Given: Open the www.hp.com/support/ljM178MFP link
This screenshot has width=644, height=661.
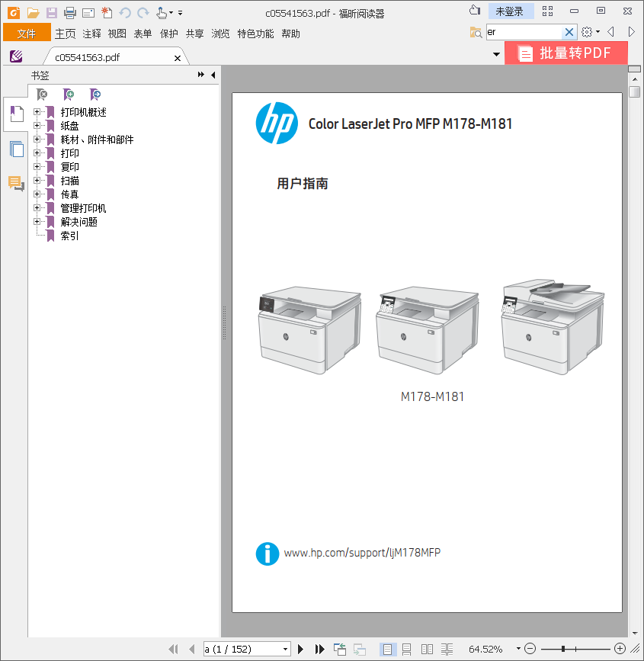Looking at the screenshot, I should pyautogui.click(x=362, y=553).
